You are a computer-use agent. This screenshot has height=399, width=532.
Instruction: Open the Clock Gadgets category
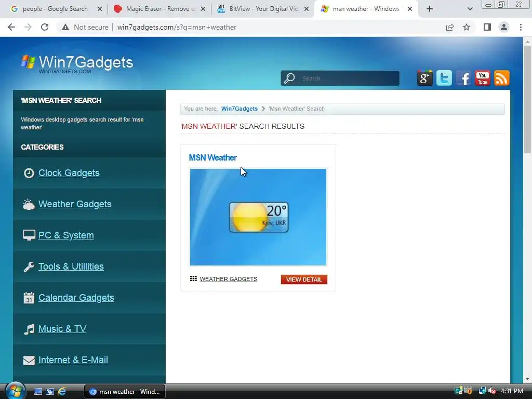point(69,173)
